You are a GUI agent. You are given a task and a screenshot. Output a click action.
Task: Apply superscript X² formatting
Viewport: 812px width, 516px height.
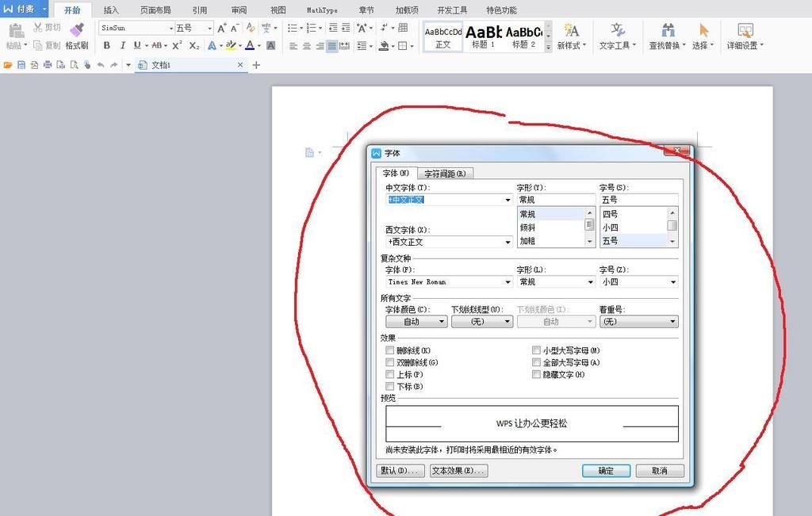pyautogui.click(x=177, y=45)
